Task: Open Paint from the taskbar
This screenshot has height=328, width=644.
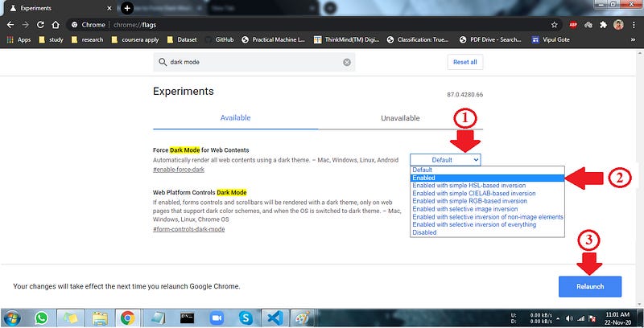Action: (x=303, y=318)
